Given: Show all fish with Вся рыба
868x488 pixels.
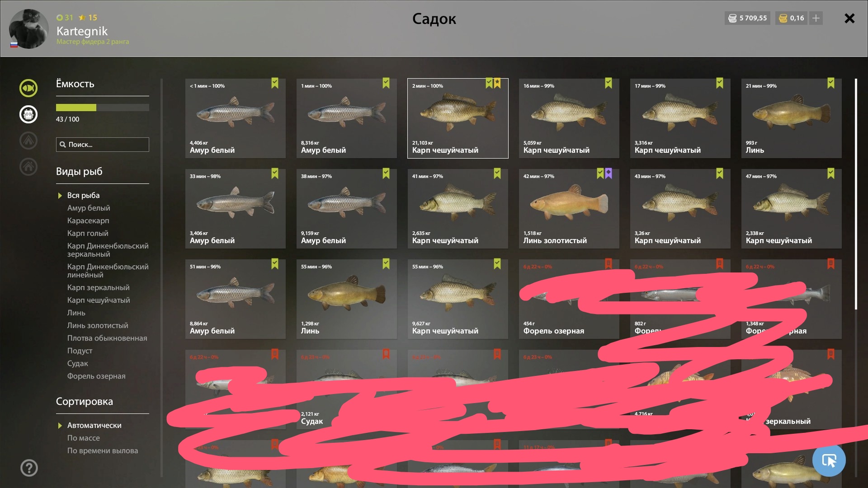Looking at the screenshot, I should 83,195.
